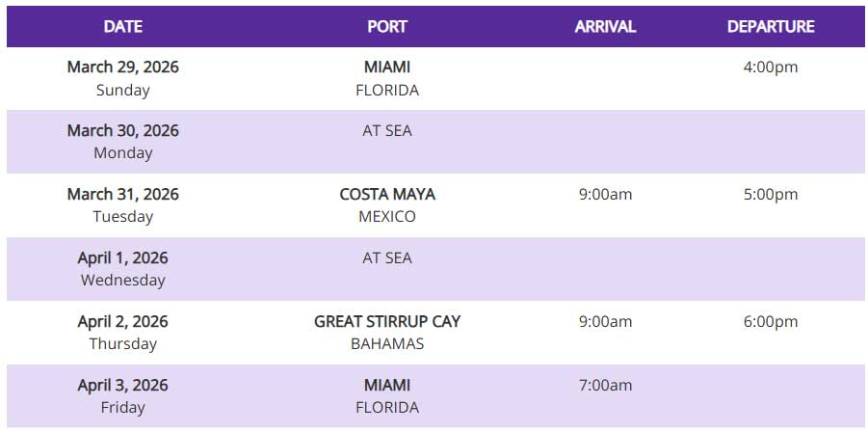
Task: Select the March 31, 2026 date
Action: point(123,195)
